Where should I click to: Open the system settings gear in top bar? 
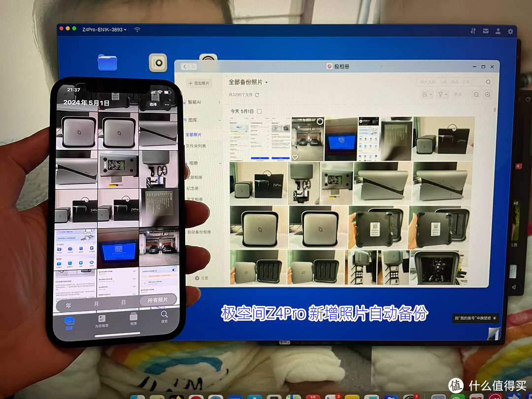click(x=510, y=32)
